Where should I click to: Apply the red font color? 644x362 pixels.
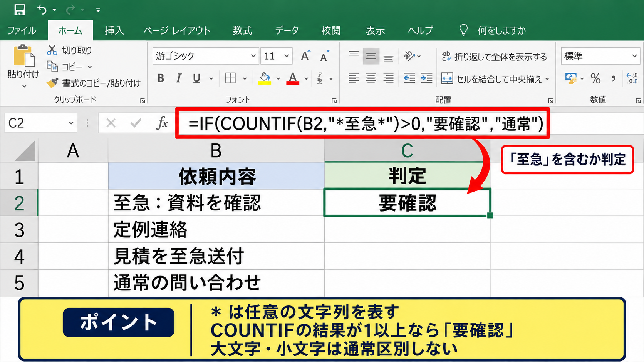tap(293, 78)
